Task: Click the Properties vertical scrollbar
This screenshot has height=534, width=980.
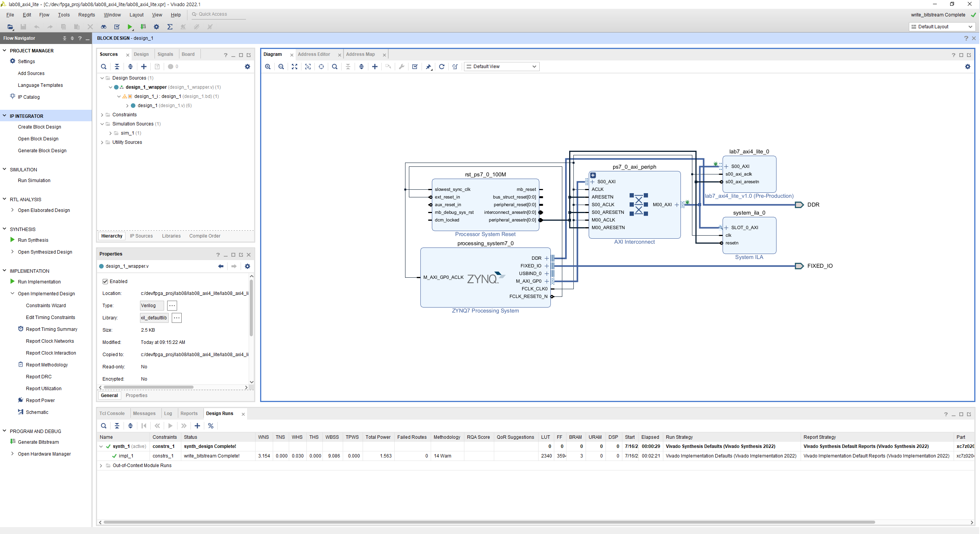Action: pyautogui.click(x=251, y=308)
